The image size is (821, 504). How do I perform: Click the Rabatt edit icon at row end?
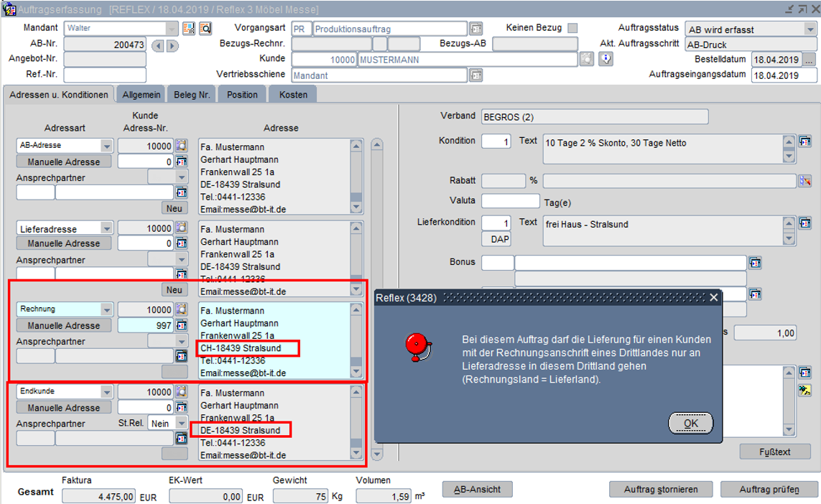pos(804,181)
